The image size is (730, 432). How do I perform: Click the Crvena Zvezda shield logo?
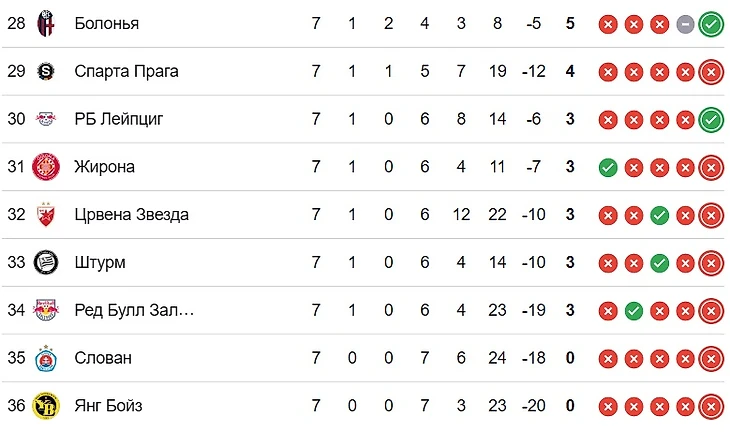46,215
